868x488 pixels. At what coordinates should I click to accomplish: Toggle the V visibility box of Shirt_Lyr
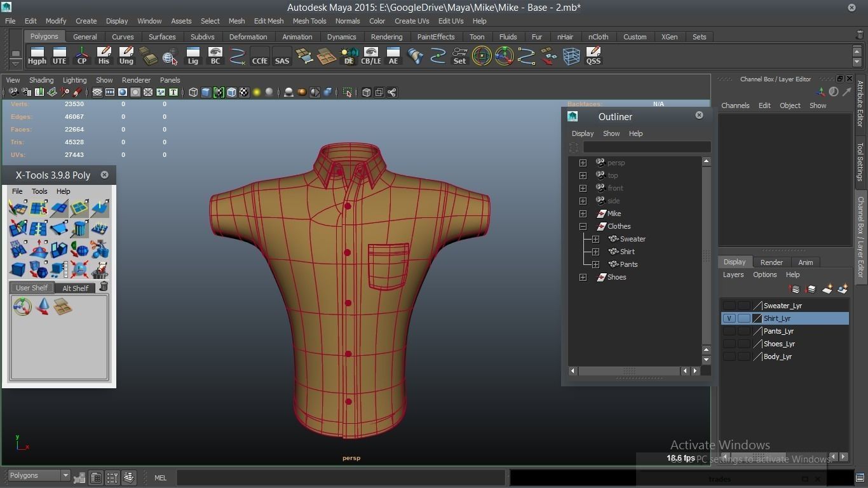click(729, 318)
